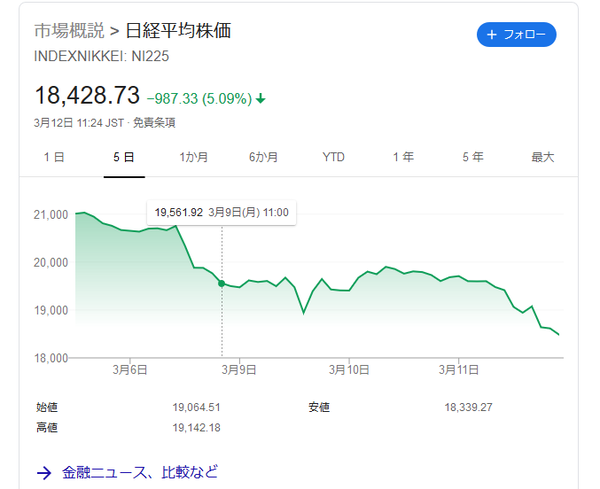Switch to the 6か月 range tab
This screenshot has height=489, width=600.
click(263, 157)
